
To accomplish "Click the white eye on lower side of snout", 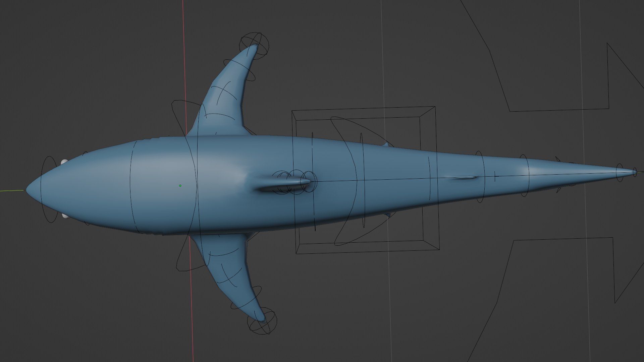I will coord(65,217).
